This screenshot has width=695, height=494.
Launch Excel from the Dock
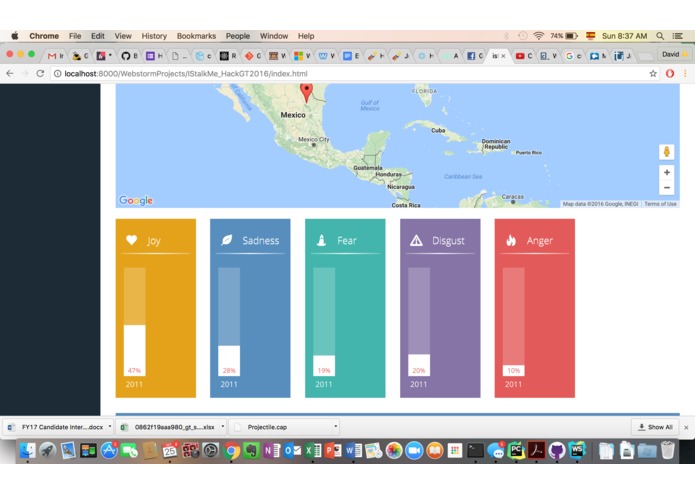click(x=312, y=451)
